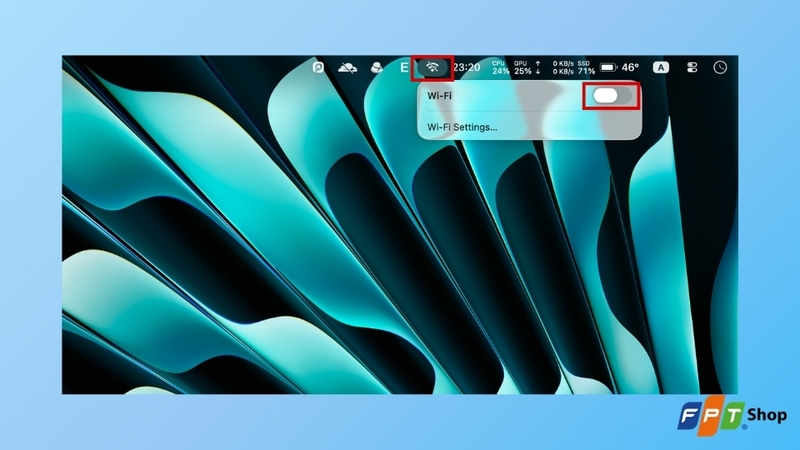
Task: Click the network upload/download arrows
Action: (x=538, y=67)
